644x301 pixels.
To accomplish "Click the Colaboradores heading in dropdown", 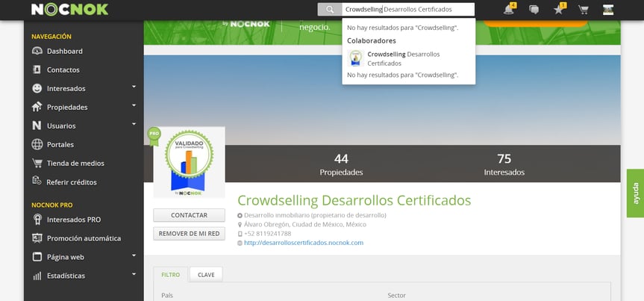I will click(372, 41).
